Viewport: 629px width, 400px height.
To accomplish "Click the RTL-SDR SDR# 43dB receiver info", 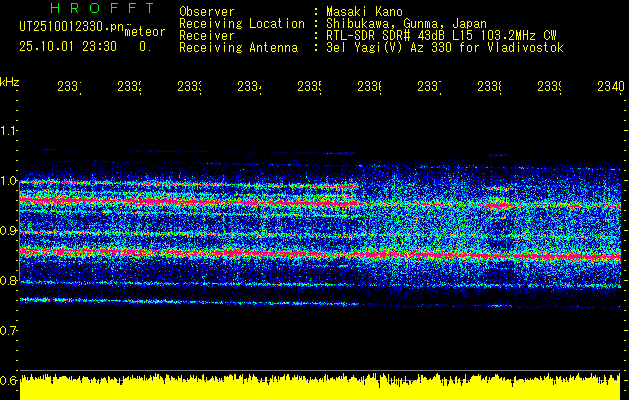I will point(441,36).
